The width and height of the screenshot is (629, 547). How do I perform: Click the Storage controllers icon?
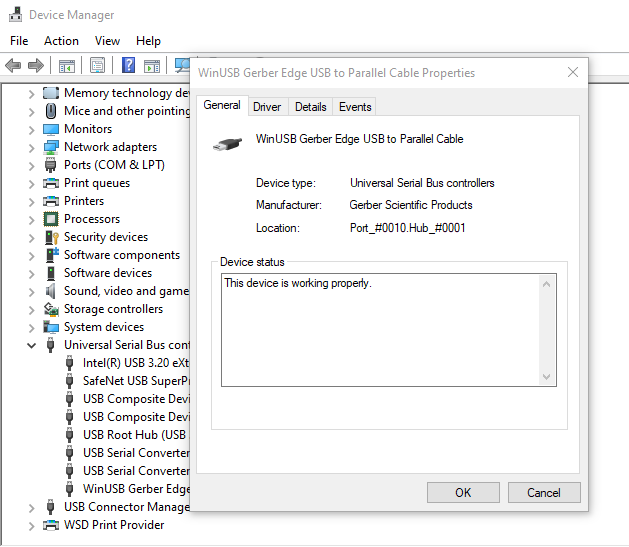(x=51, y=309)
